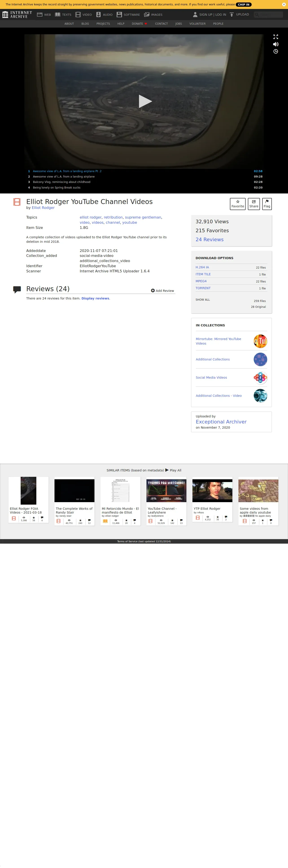Screen dimensions: 288x868
Task: Download the TORRENT file
Action: click(203, 288)
